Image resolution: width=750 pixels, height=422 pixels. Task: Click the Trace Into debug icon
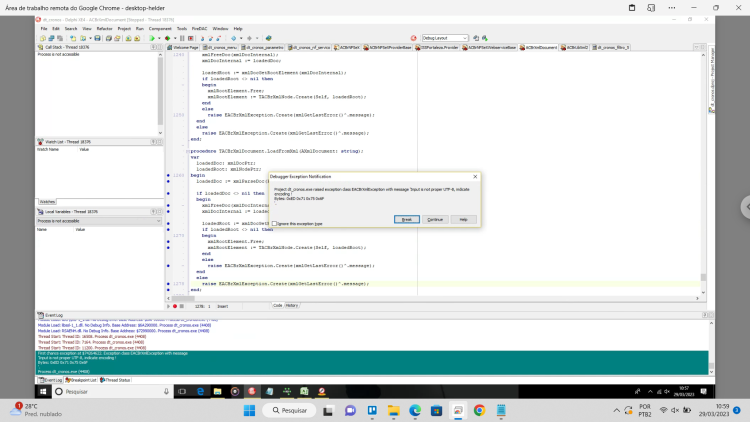point(202,38)
